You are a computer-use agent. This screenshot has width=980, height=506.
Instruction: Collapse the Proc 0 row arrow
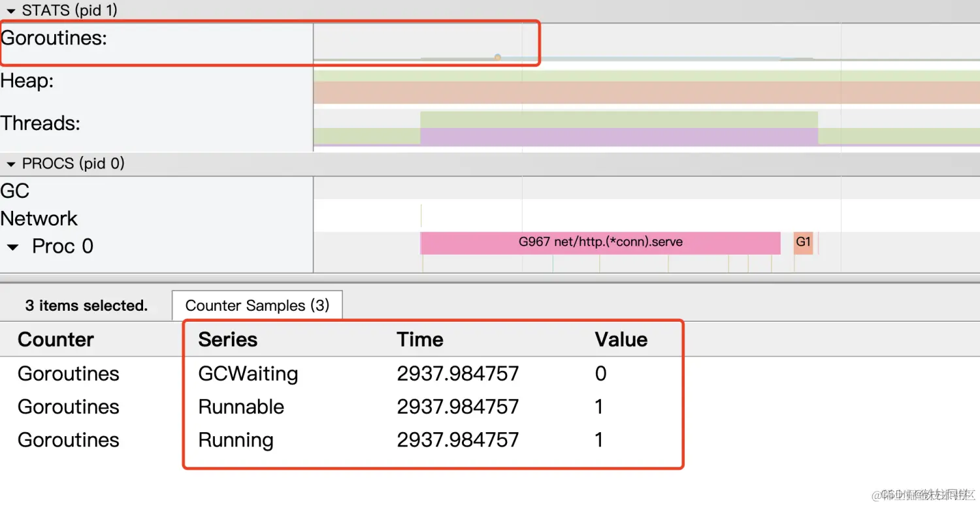[12, 247]
